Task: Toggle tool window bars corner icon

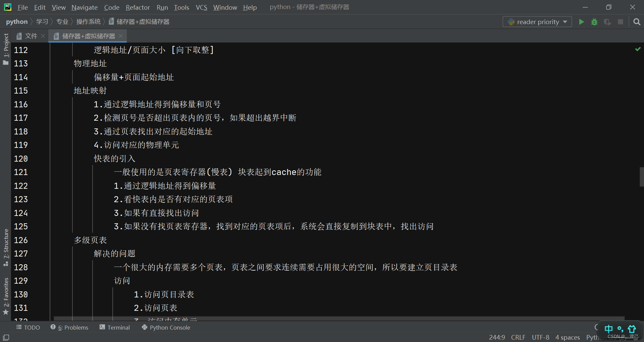Action: pos(6,337)
